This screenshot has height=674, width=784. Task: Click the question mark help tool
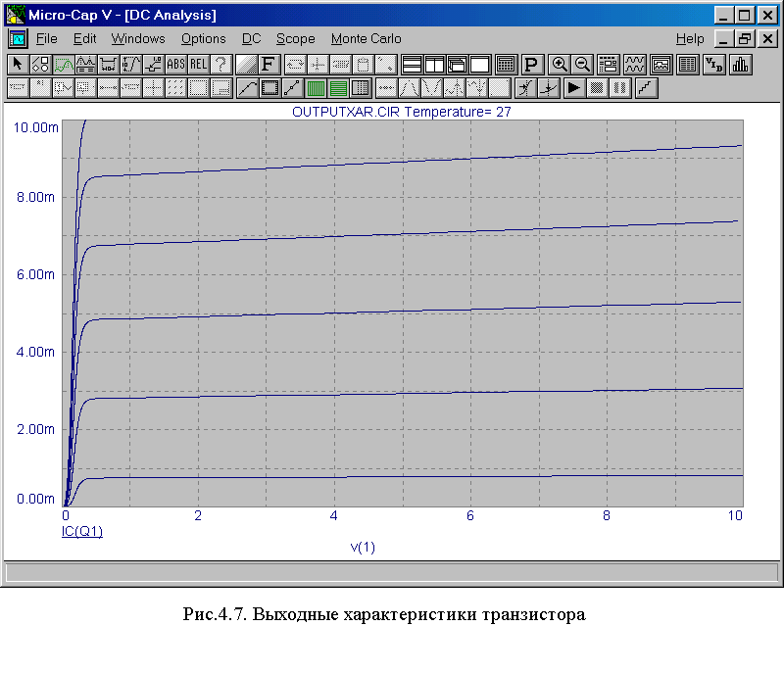point(220,65)
